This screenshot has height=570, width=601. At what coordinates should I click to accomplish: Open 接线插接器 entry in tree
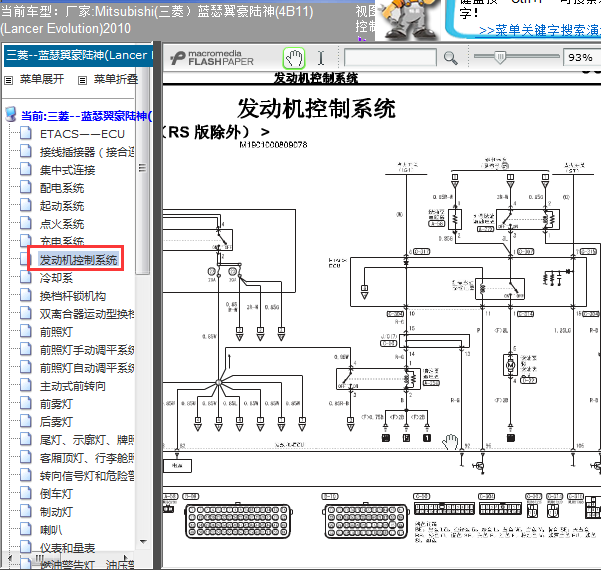click(87, 152)
